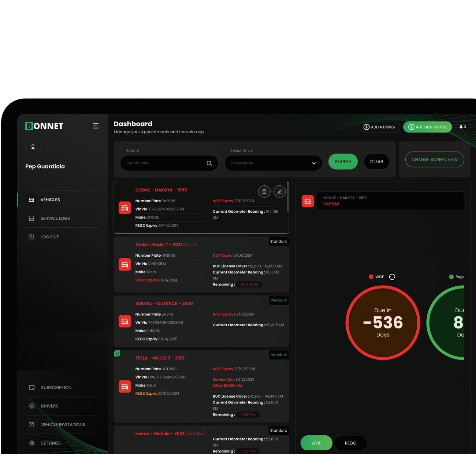Open notifications bell icon
This screenshot has height=454, width=476.
click(x=462, y=127)
